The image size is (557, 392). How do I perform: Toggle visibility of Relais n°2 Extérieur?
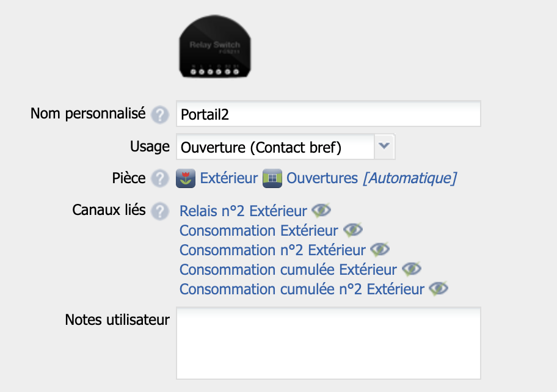(x=321, y=211)
